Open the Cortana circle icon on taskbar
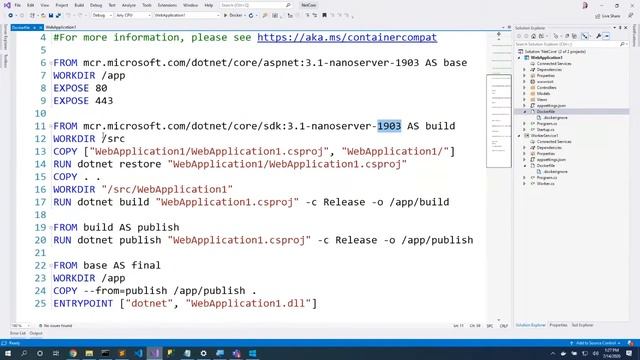Screen dimensions: 640x360 point(40,353)
